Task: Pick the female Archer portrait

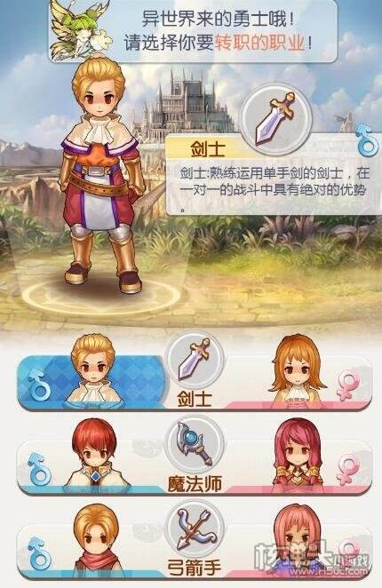Action: pos(298,540)
